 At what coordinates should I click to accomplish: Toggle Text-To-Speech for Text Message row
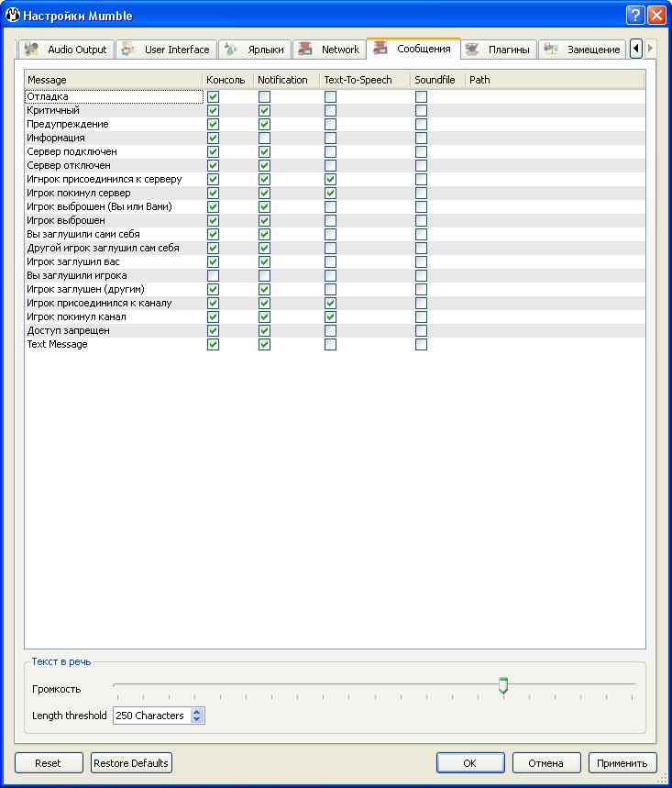330,344
